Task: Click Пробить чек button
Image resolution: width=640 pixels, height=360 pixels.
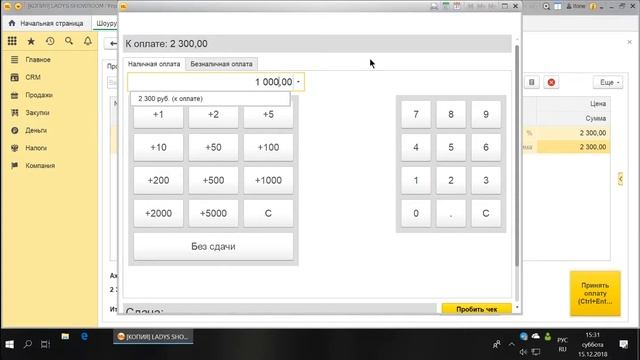Action: (x=476, y=309)
